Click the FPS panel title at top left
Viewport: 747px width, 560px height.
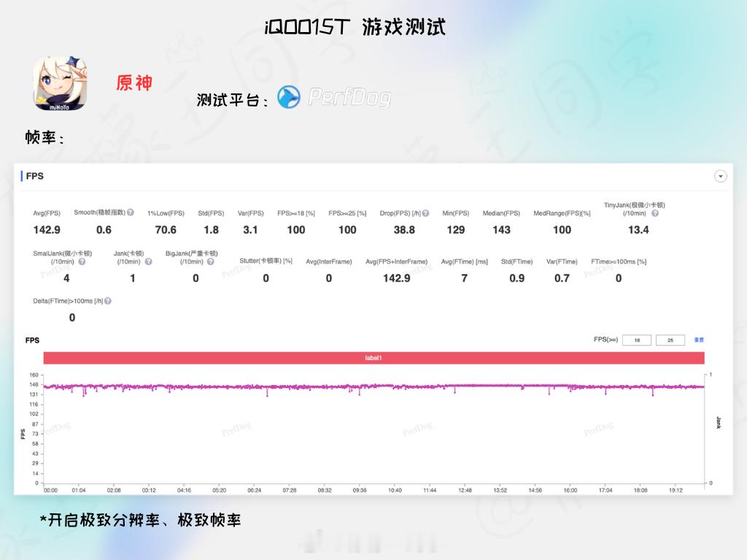34,176
